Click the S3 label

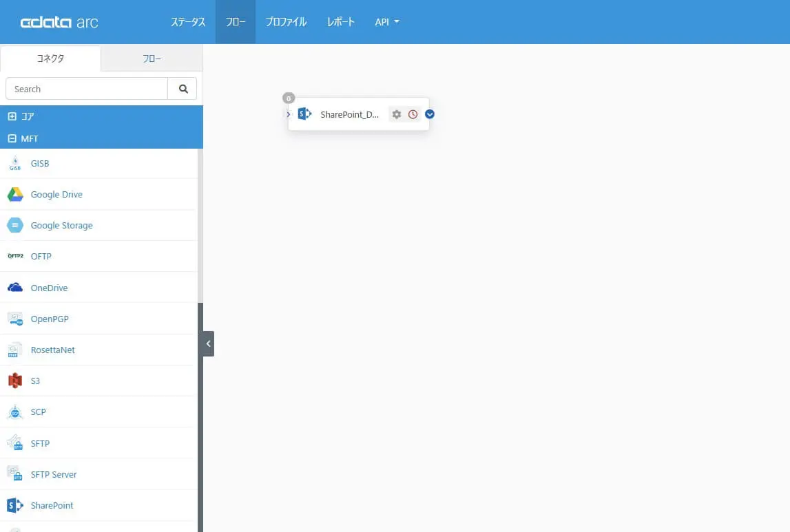(35, 381)
